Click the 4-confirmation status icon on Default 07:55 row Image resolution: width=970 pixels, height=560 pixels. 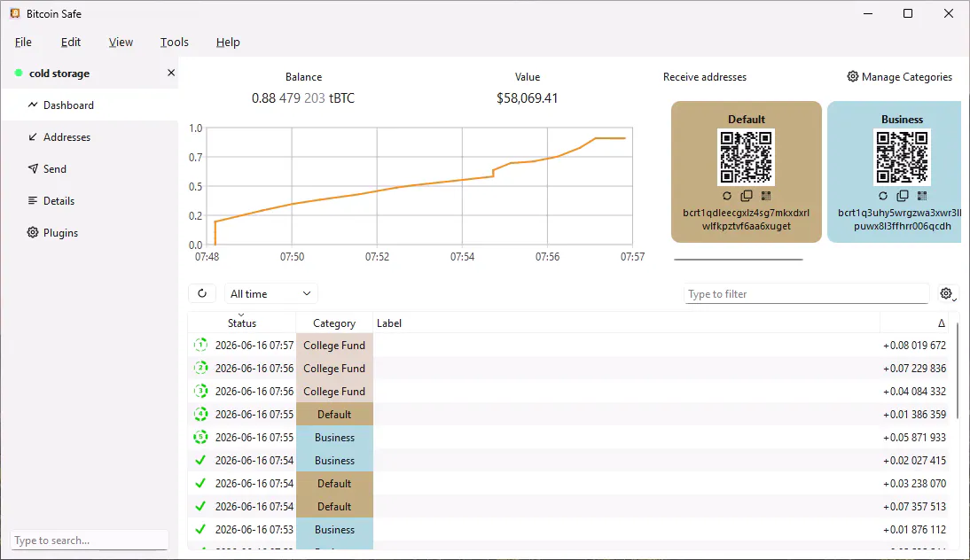click(200, 414)
